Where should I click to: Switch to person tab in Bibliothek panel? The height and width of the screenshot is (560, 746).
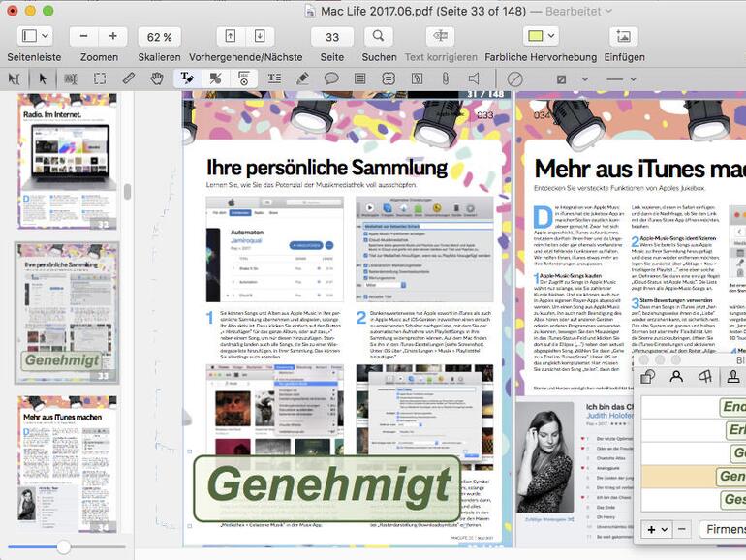click(x=676, y=376)
